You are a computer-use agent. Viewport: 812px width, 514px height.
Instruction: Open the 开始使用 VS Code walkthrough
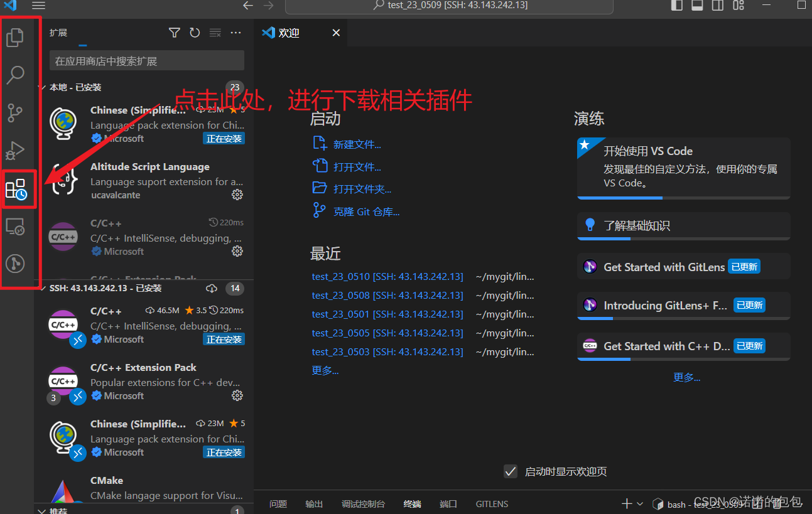click(x=683, y=168)
